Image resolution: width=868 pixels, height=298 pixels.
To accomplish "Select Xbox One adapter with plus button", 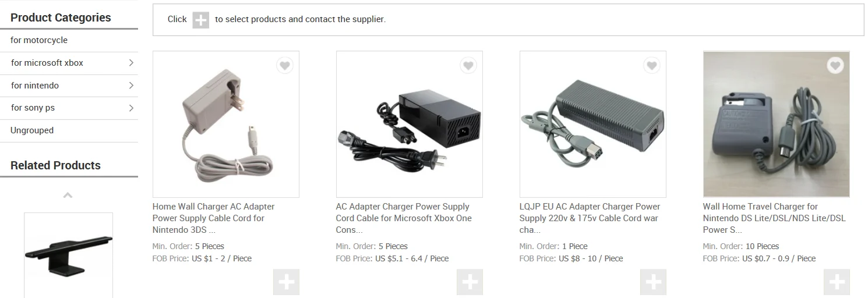I will tap(470, 282).
